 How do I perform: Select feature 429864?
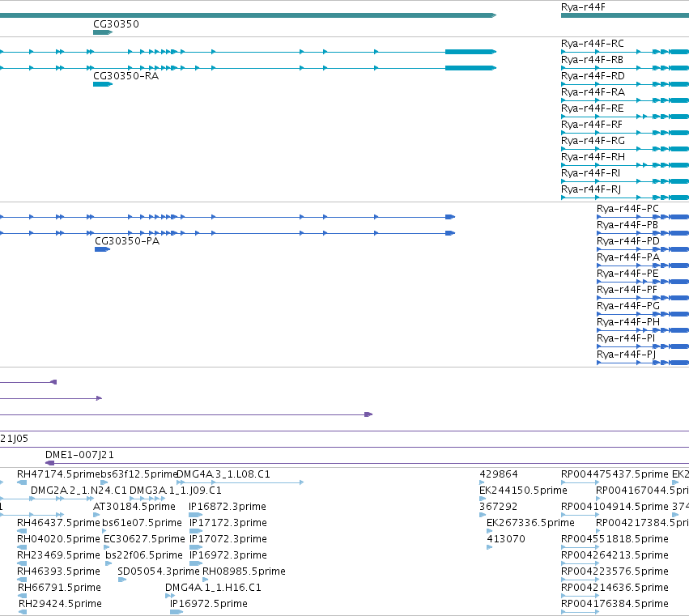click(499, 474)
